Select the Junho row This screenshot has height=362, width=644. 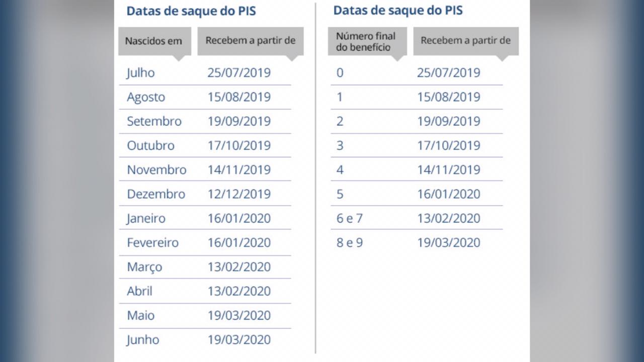pyautogui.click(x=205, y=340)
